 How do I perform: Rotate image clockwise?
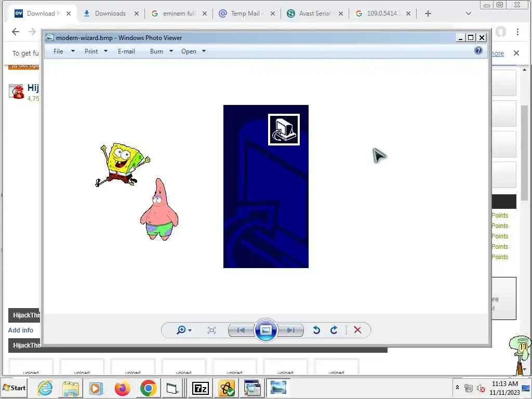(x=334, y=330)
